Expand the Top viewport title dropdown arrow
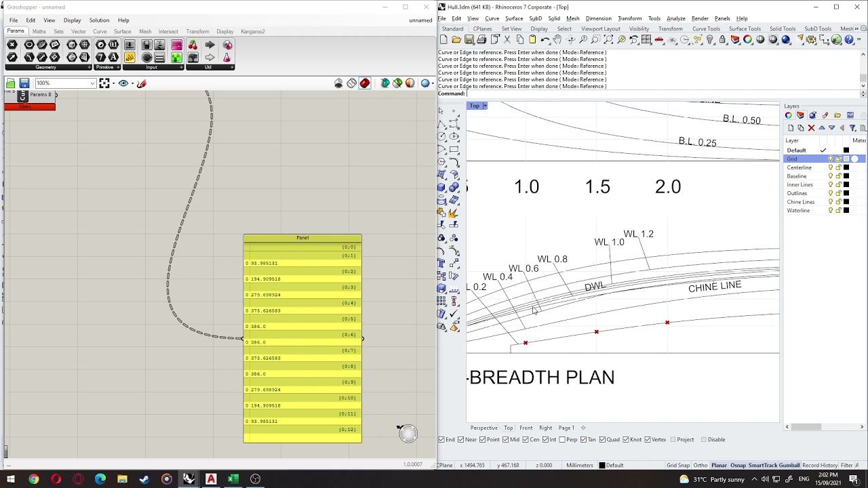Image resolution: width=868 pixels, height=488 pixels. [485, 106]
